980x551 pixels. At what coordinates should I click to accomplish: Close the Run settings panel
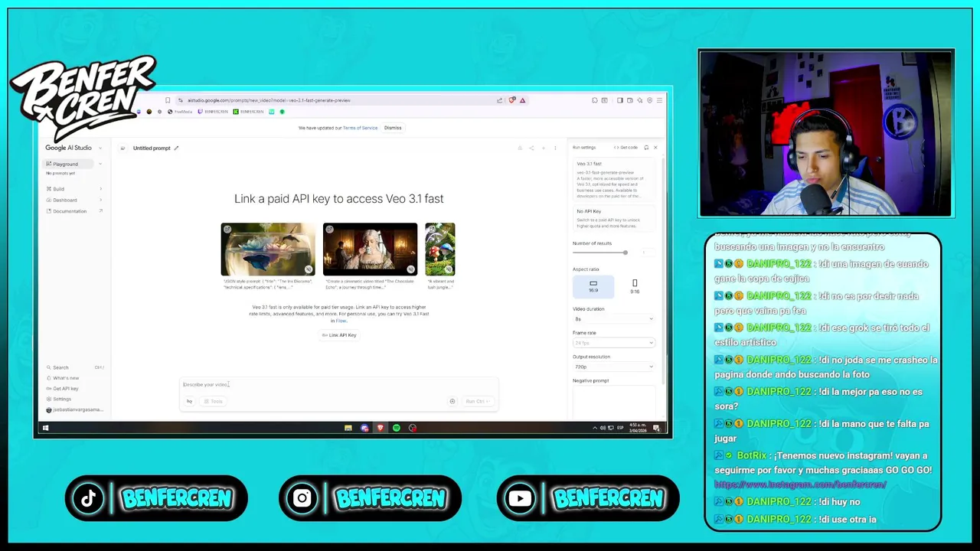coord(655,147)
